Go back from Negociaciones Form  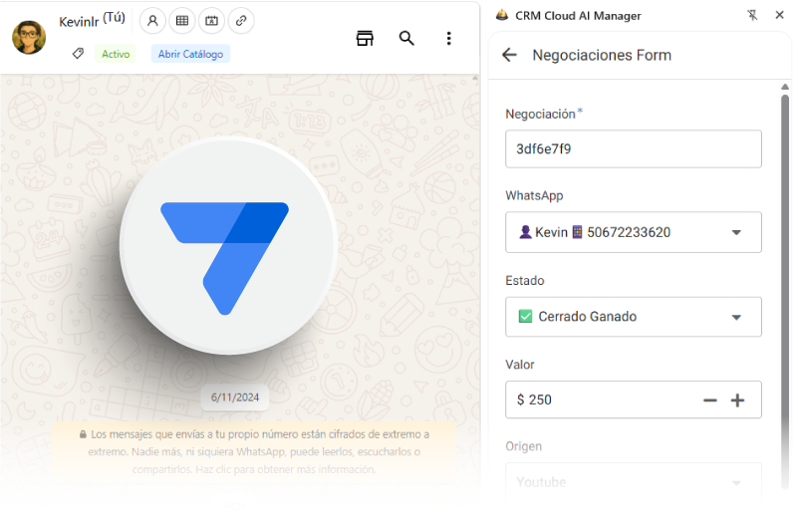[509, 55]
